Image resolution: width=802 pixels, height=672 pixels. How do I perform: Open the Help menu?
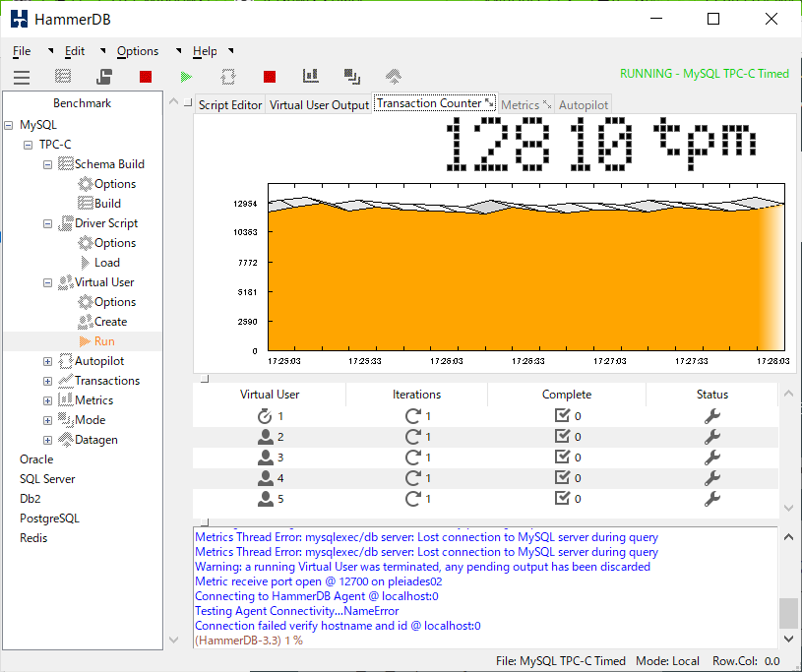pyautogui.click(x=205, y=51)
